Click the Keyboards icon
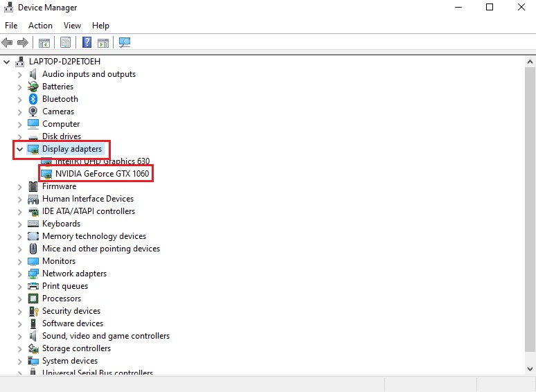This screenshot has height=392, width=536. click(x=33, y=224)
